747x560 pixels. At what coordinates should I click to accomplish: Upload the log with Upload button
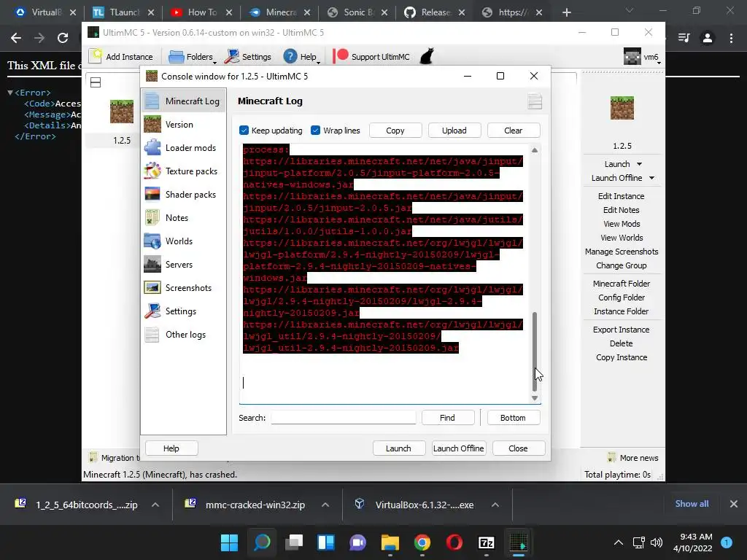[454, 131]
